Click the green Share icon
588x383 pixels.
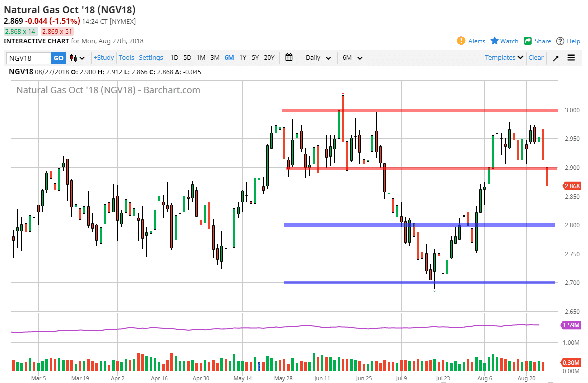[x=528, y=41]
